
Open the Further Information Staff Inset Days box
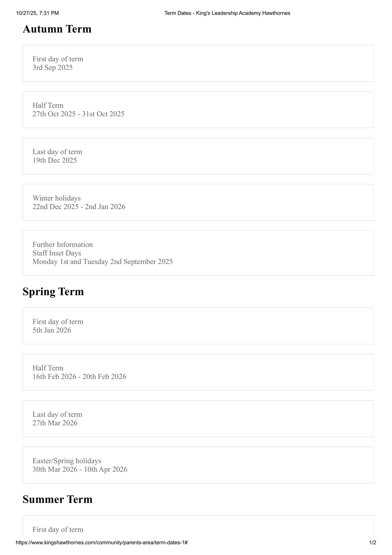click(x=198, y=253)
